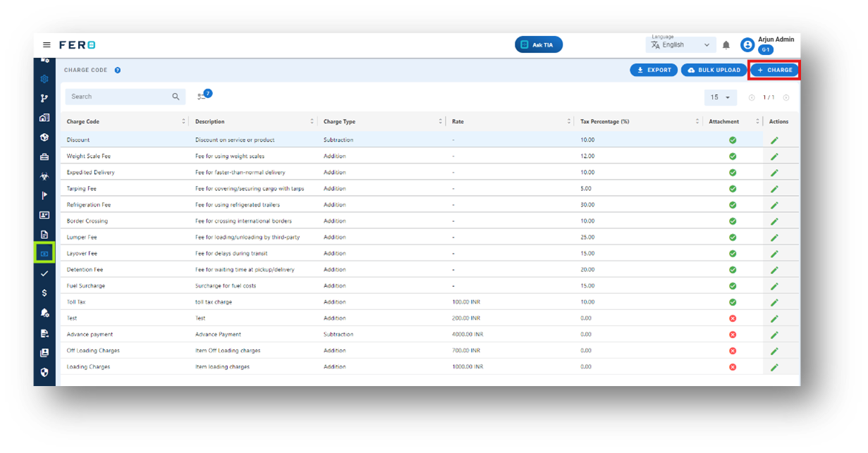Image resolution: width=868 pixels, height=453 pixels.
Task: Open the dollar sign icon in sidebar
Action: (44, 293)
